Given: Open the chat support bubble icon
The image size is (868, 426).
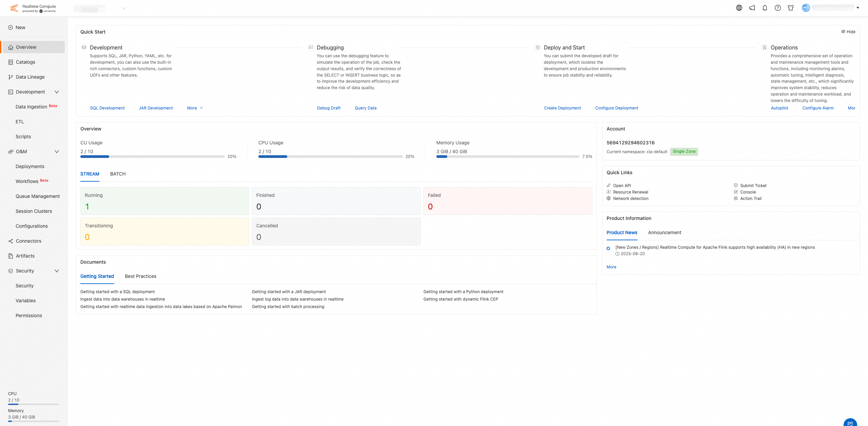Looking at the screenshot, I should 850,423.
